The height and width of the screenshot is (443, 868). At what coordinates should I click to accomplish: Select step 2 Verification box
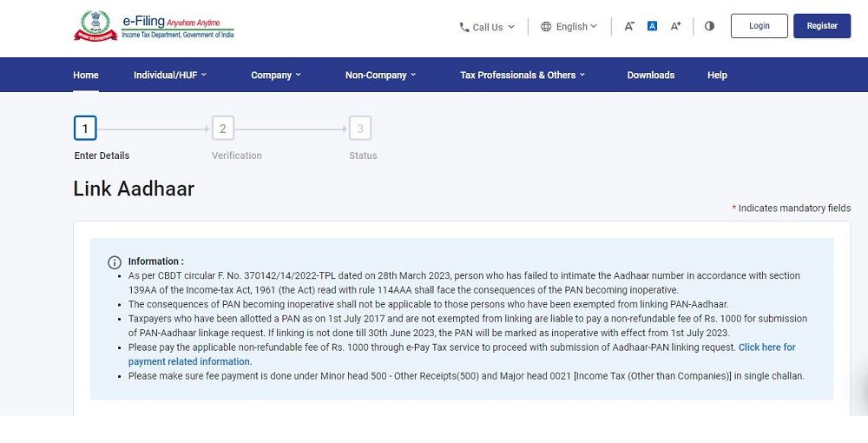[x=222, y=129]
